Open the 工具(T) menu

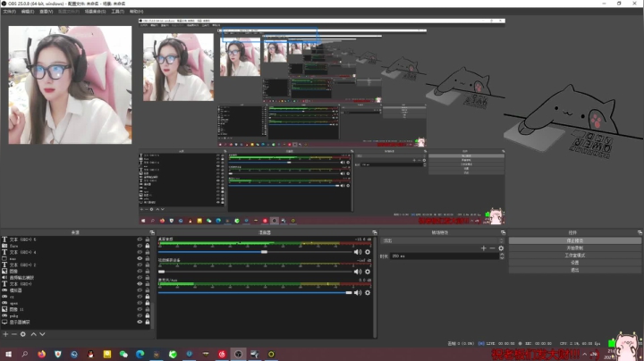click(118, 12)
